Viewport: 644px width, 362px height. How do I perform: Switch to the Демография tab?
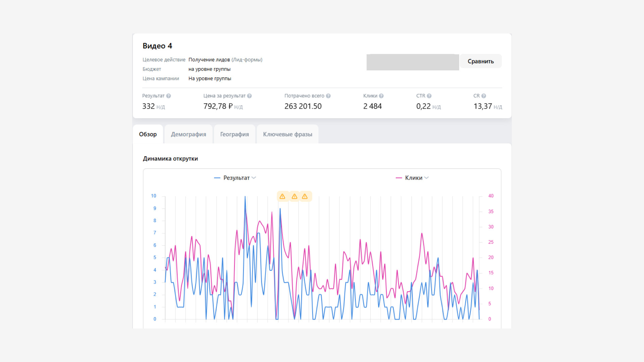[189, 134]
